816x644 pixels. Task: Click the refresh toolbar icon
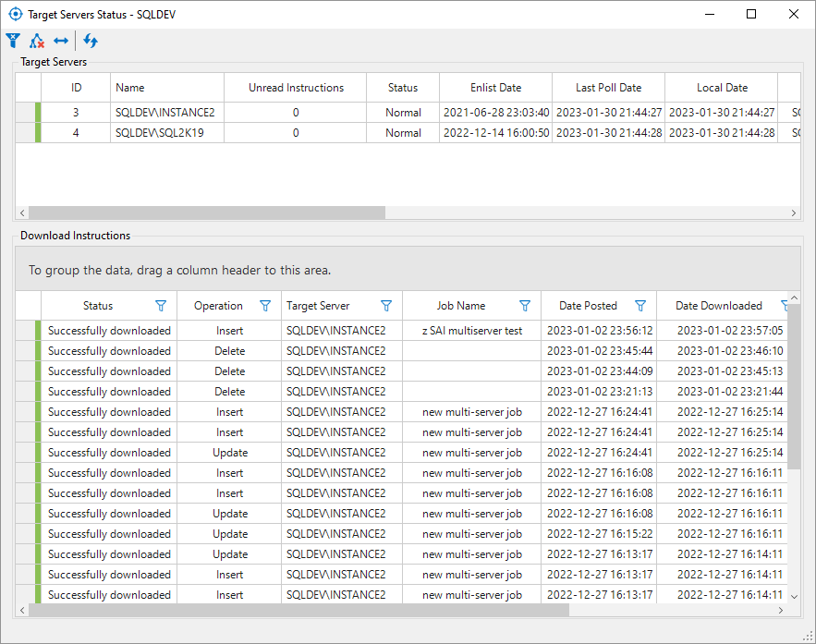[91, 41]
